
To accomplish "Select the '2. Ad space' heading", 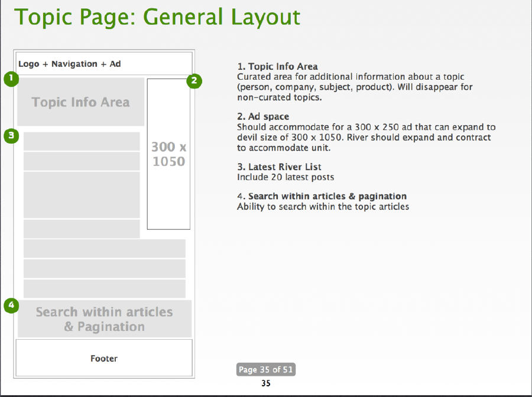I will (263, 117).
